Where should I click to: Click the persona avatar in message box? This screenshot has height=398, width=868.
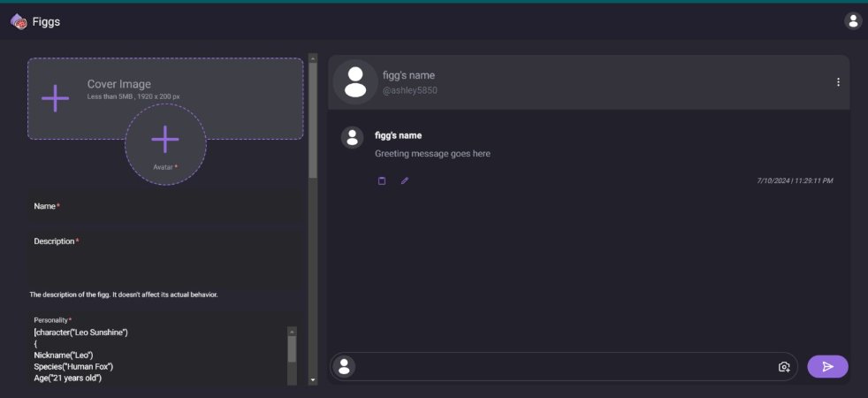click(x=345, y=366)
